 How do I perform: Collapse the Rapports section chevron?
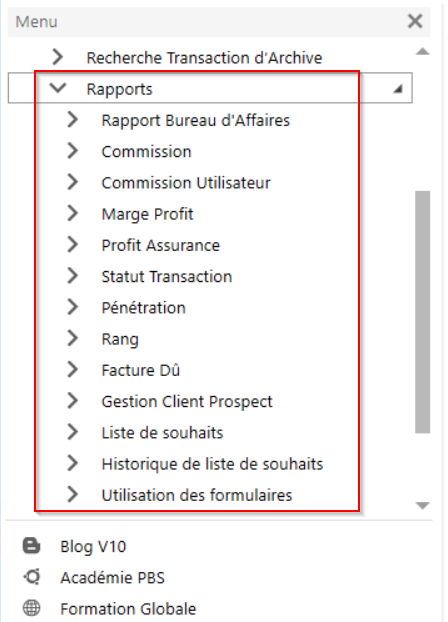click(x=58, y=88)
